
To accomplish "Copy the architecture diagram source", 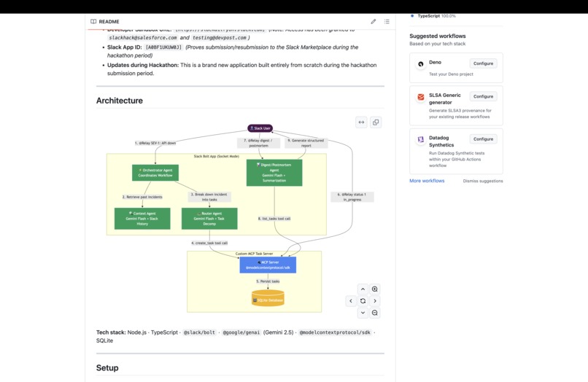I will point(376,122).
